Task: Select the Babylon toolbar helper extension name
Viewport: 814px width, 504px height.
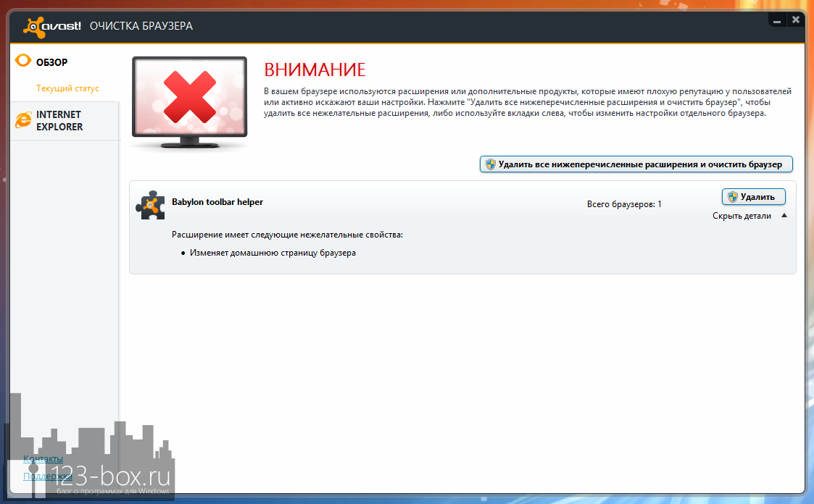Action: click(x=217, y=202)
